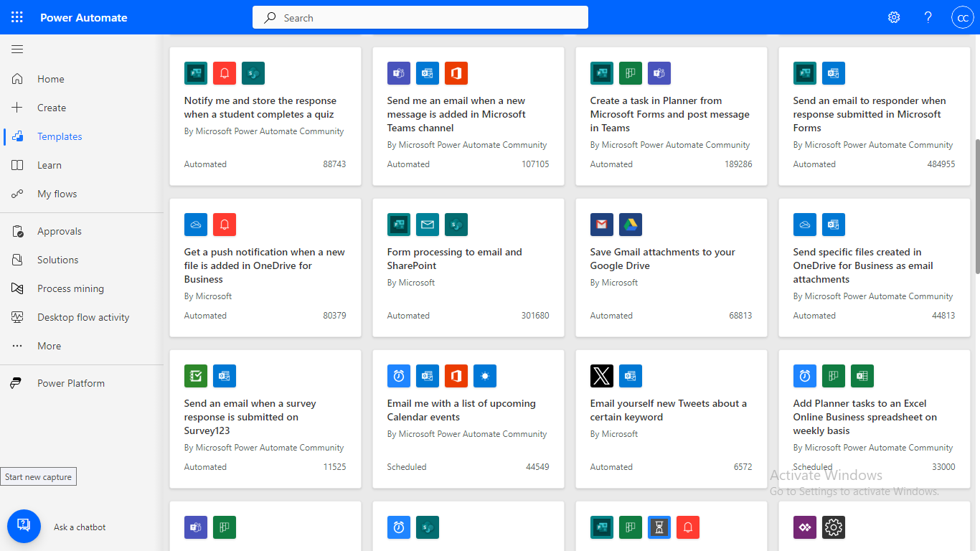Go to Home in sidebar

click(x=50, y=79)
